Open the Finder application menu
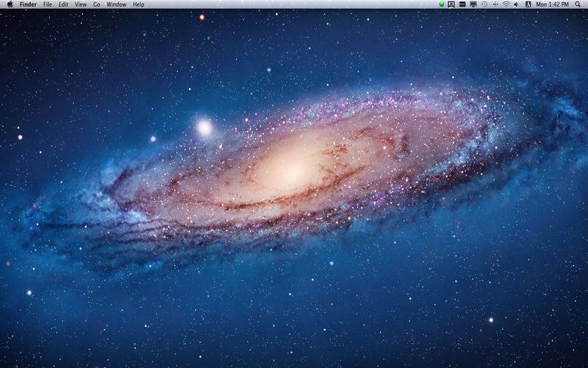Image resolution: width=588 pixels, height=368 pixels. 28,4
